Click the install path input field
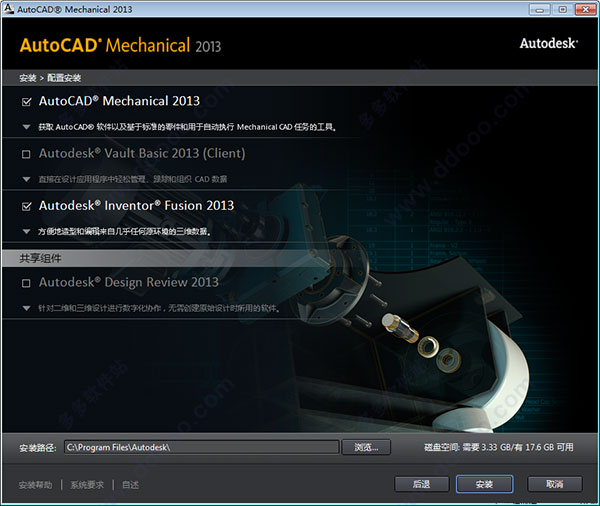The image size is (600, 506). coord(202,447)
